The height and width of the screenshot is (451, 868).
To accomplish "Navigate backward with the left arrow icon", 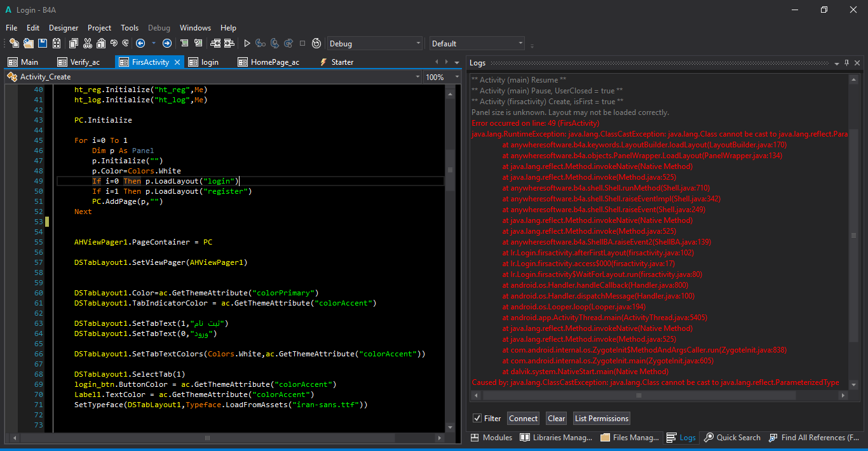I will tap(140, 43).
